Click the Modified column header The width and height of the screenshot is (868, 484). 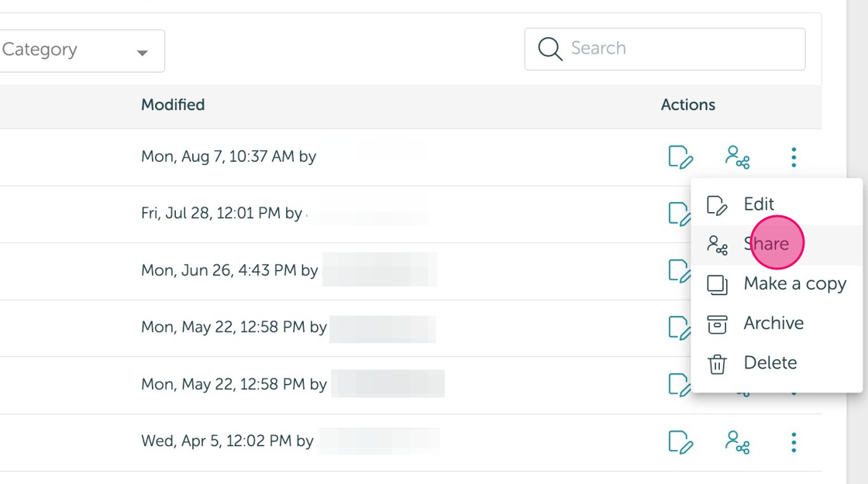(173, 105)
